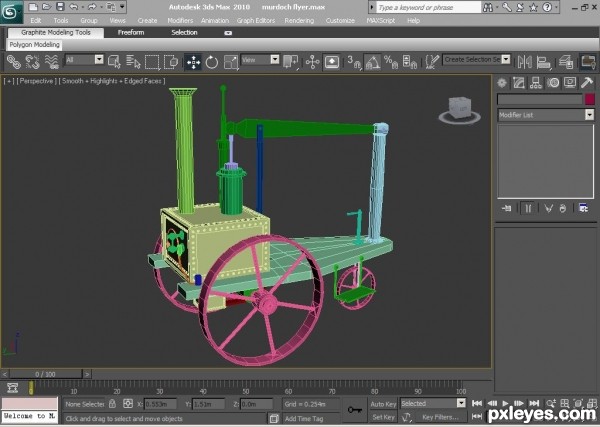600x427 pixels.
Task: Activate the Select and Move tool
Action: pos(193,62)
